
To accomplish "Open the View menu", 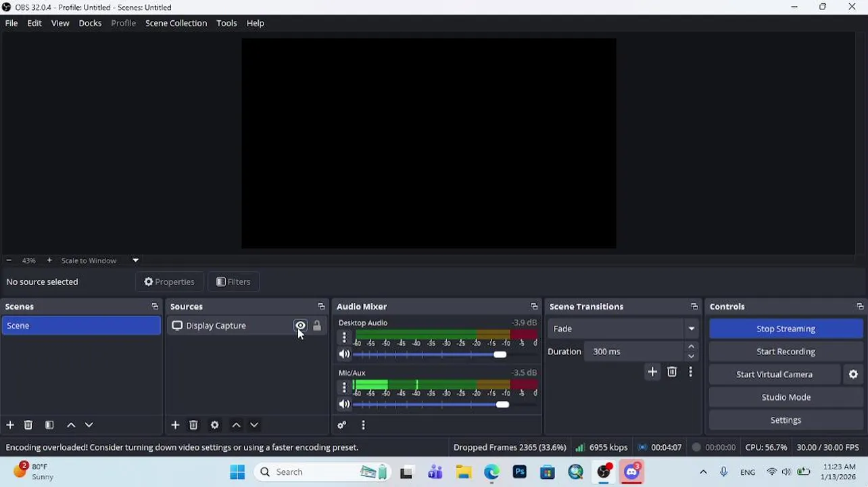I will [60, 23].
